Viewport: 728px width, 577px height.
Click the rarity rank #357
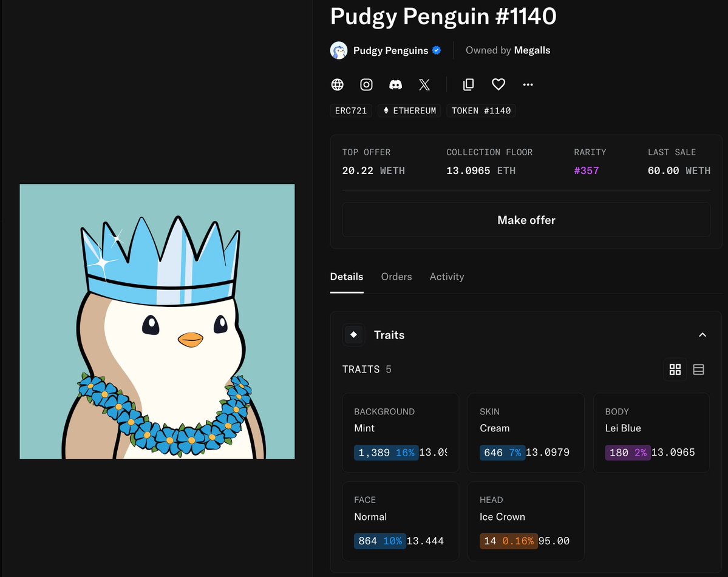587,170
